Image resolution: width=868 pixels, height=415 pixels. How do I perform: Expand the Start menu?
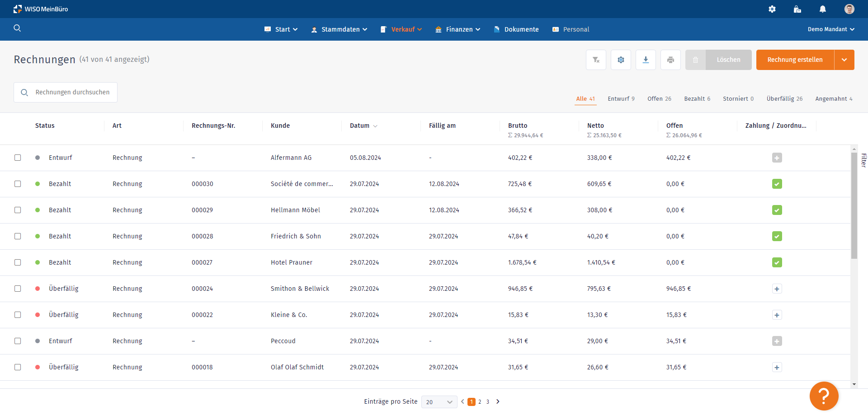pyautogui.click(x=281, y=29)
